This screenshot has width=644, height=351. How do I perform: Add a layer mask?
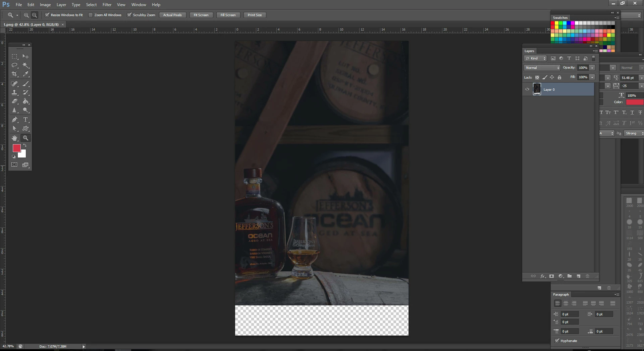(x=552, y=276)
